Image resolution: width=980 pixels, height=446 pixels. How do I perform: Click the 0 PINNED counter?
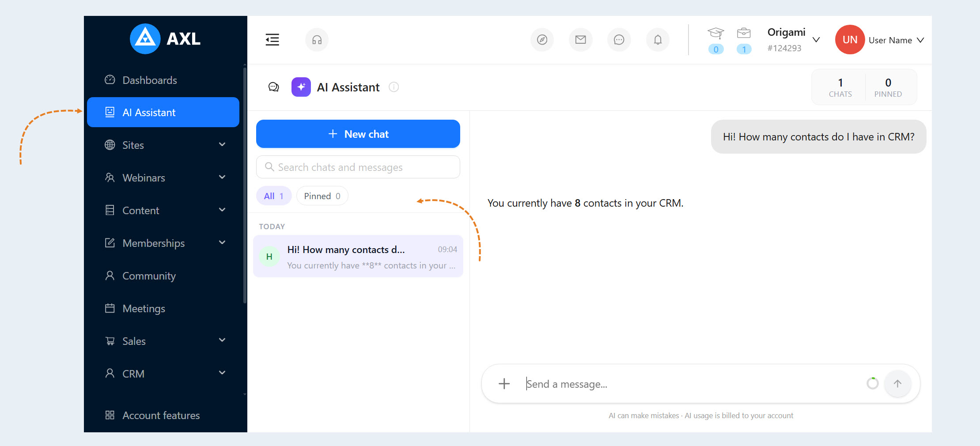[x=888, y=87]
